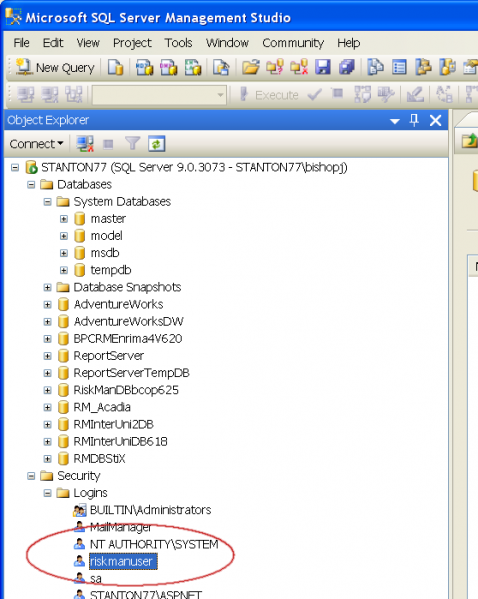478x599 pixels.
Task: Click the Open File folder icon
Action: [251, 68]
